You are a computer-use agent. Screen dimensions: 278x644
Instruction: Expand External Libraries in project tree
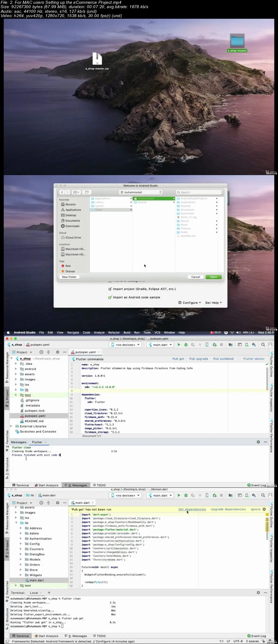[11, 426]
